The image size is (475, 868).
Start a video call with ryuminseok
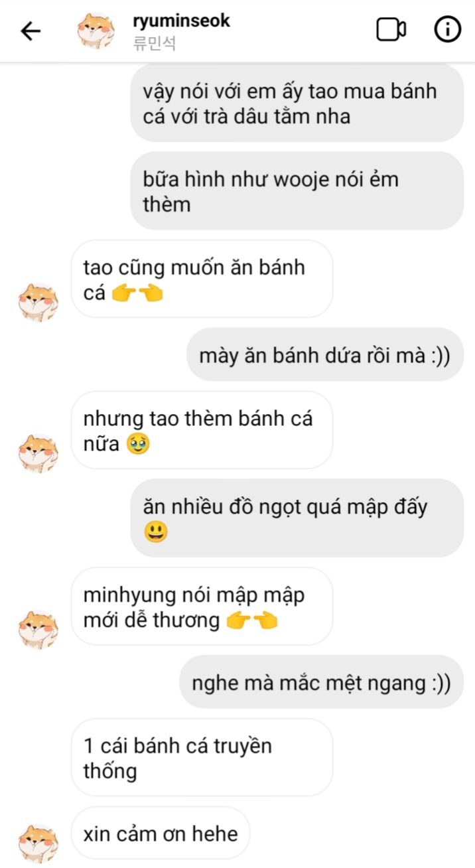pos(391,30)
